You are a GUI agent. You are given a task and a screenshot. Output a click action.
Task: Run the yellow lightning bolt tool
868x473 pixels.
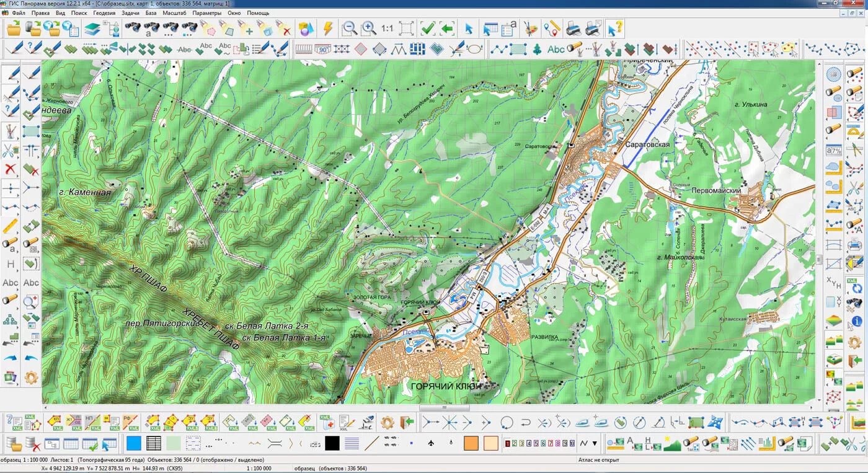point(328,29)
